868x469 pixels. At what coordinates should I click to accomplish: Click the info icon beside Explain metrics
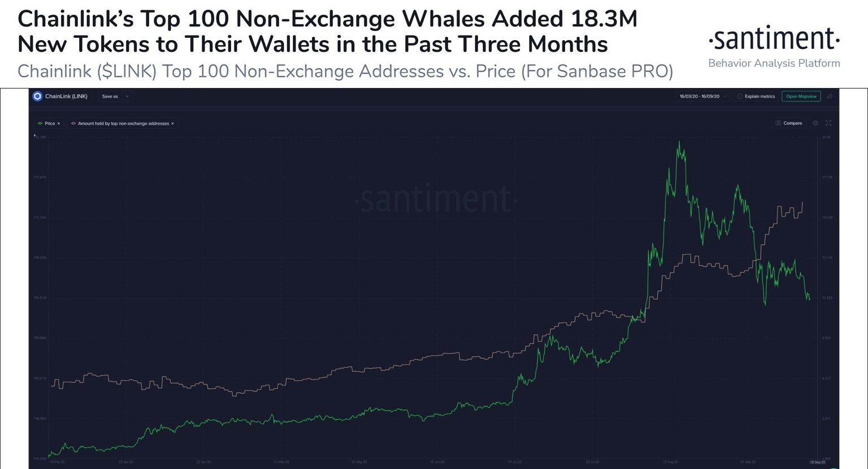(740, 97)
